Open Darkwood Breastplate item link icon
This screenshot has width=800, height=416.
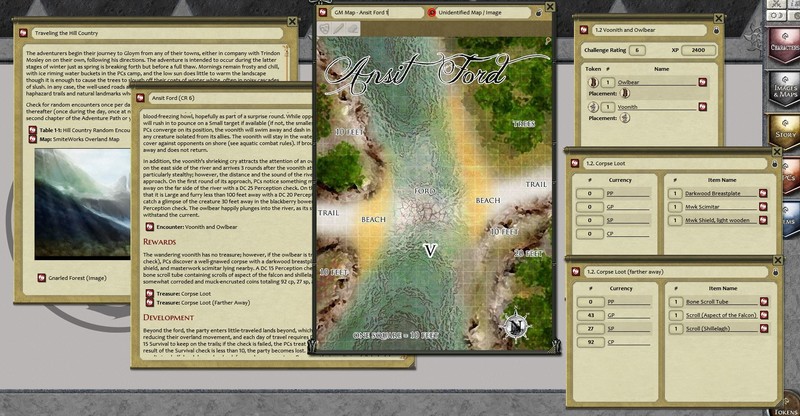coord(763,193)
